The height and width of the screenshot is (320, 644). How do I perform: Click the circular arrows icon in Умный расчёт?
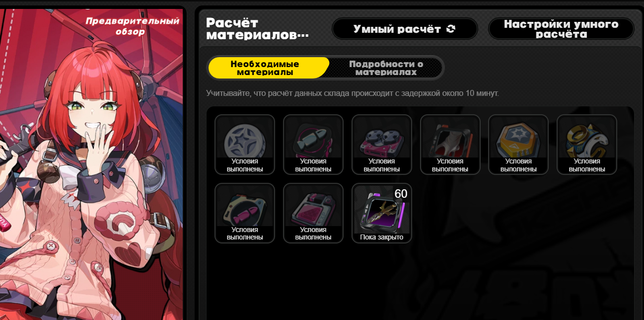click(x=451, y=29)
